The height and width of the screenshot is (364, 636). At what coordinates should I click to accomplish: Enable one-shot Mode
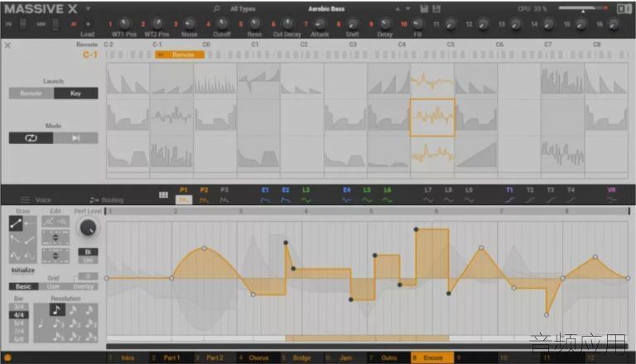click(76, 138)
